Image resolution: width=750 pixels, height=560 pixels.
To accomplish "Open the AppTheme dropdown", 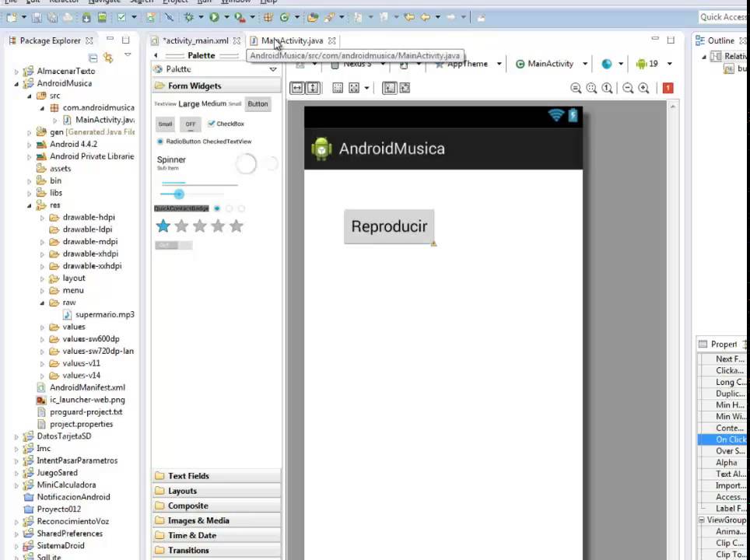I will pos(499,64).
